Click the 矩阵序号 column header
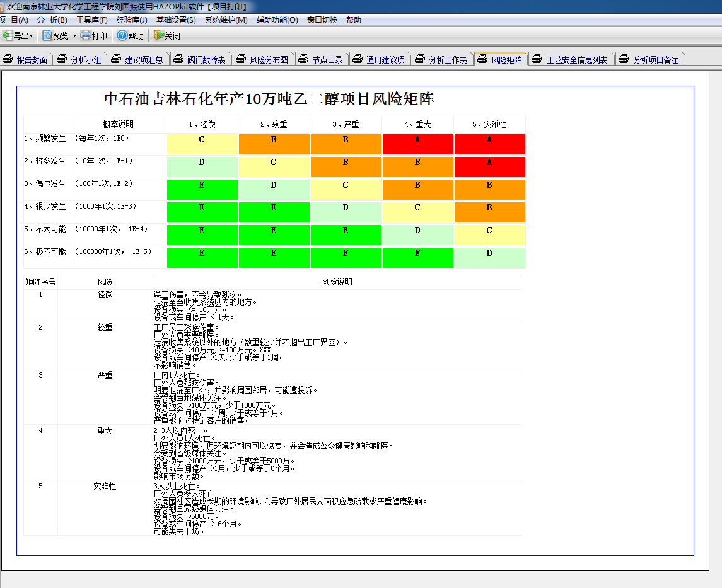 [x=40, y=282]
